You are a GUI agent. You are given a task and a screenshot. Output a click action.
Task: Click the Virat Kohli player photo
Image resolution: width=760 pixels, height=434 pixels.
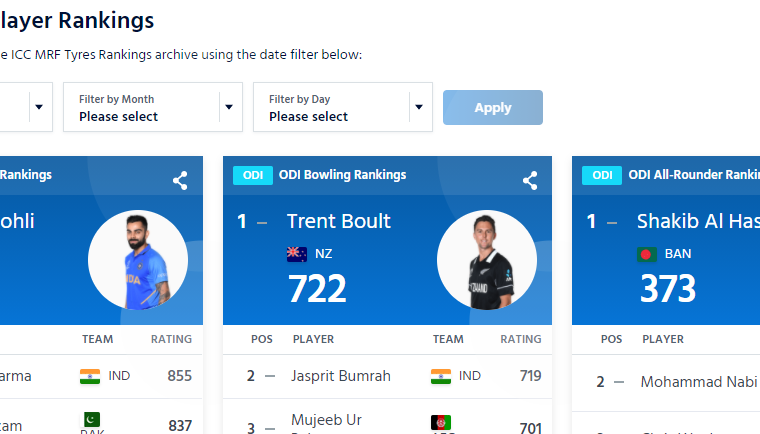click(138, 260)
